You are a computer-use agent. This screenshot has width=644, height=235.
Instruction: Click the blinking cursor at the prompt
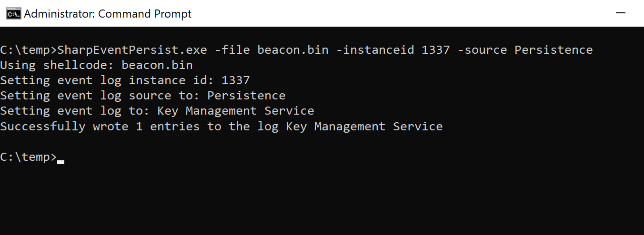click(x=60, y=161)
